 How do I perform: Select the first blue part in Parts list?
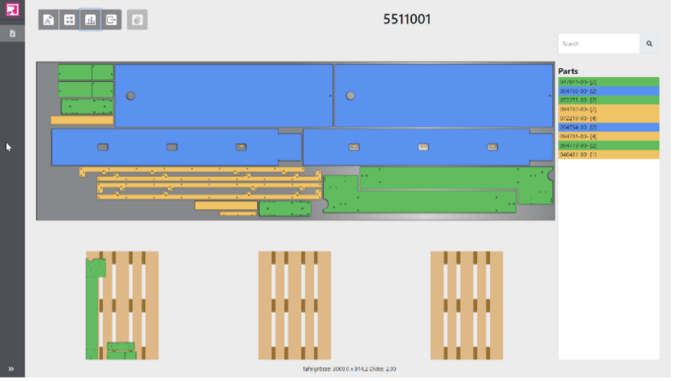pos(609,91)
